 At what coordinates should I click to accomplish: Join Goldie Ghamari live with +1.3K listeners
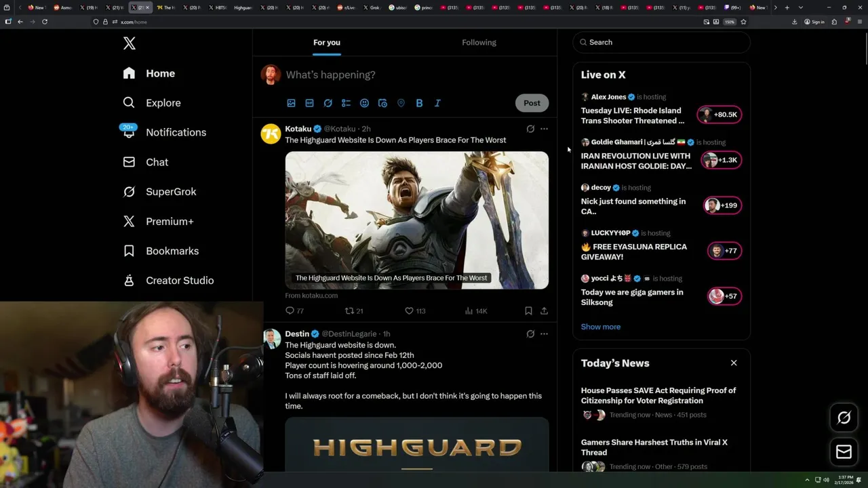(721, 160)
